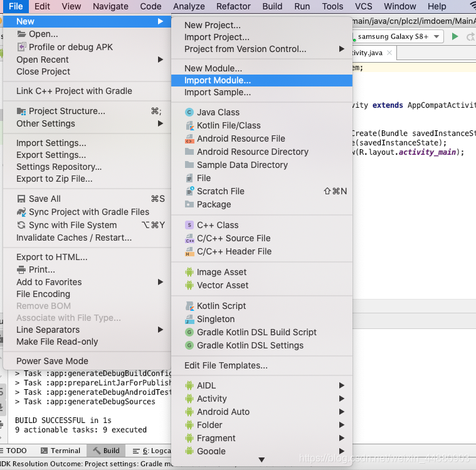Open the TODO tool window tab
This screenshot has width=476, height=470.
(13, 451)
